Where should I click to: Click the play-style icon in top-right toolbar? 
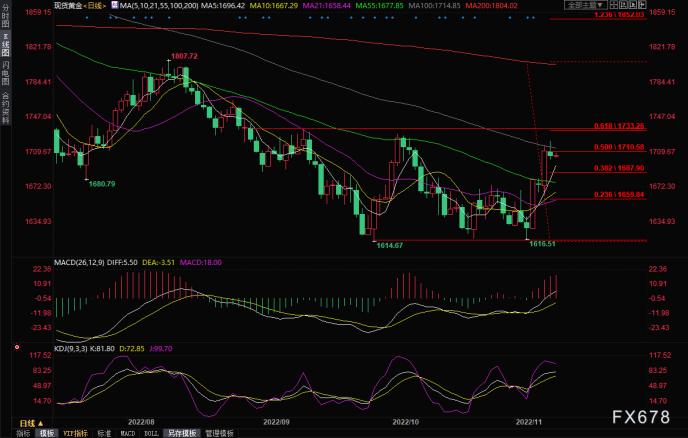click(633, 5)
